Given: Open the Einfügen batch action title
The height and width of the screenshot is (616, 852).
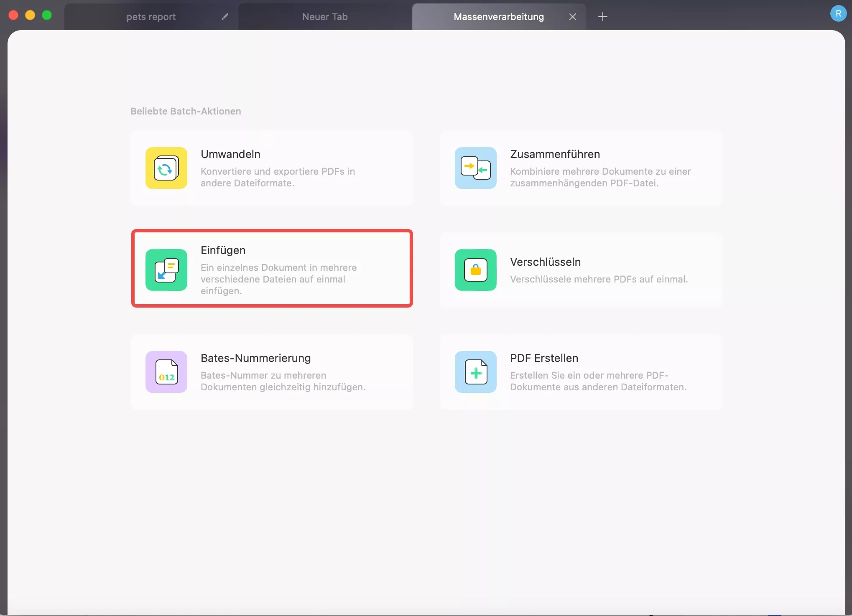Looking at the screenshot, I should 223,250.
